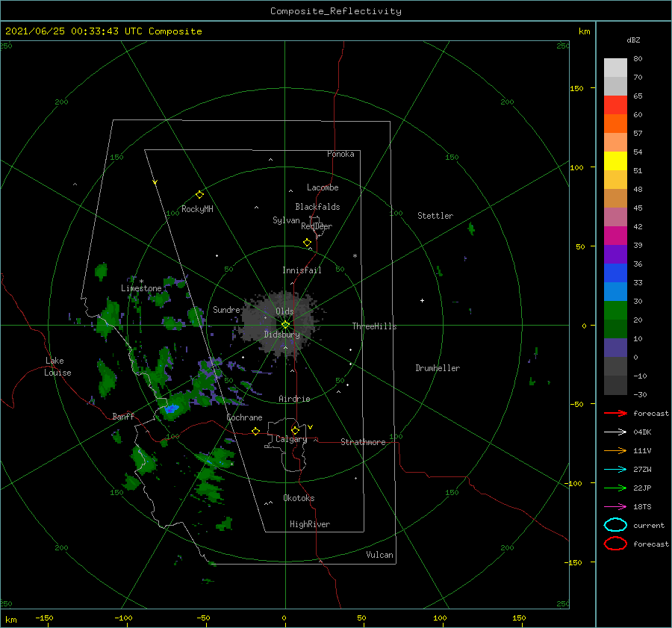
Task: Click the green 22JP arrow icon
Action: pyautogui.click(x=615, y=488)
